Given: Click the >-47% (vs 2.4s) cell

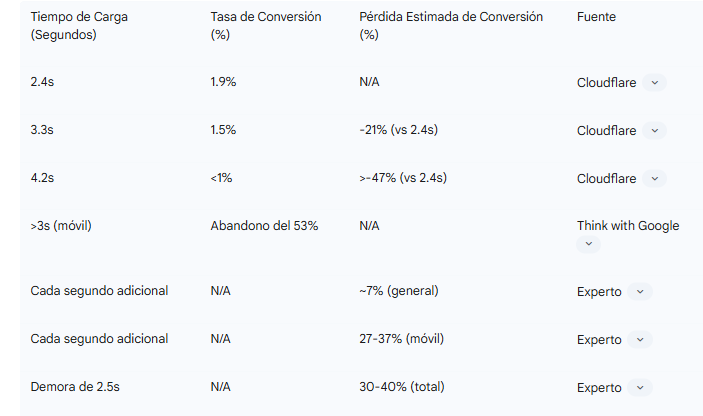Looking at the screenshot, I should point(402,178).
